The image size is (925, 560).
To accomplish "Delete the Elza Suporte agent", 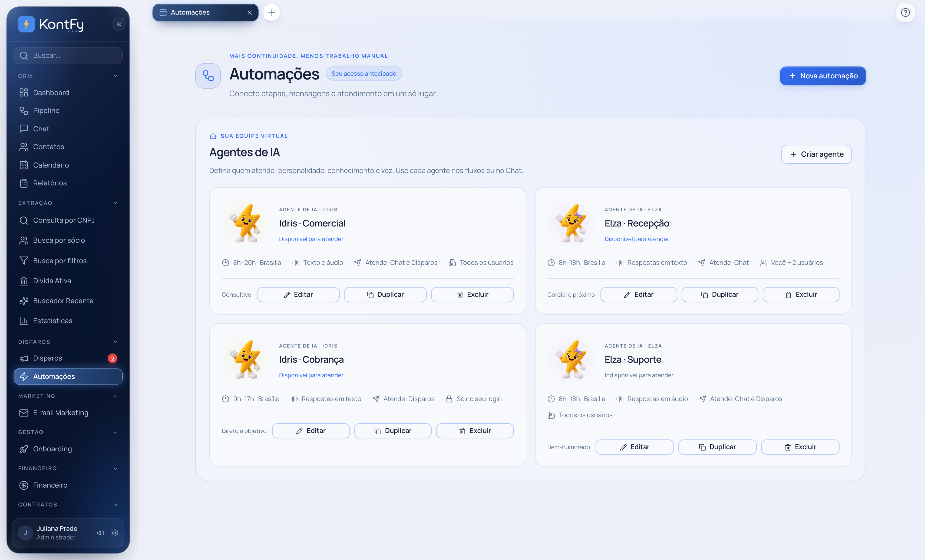I will 800,447.
